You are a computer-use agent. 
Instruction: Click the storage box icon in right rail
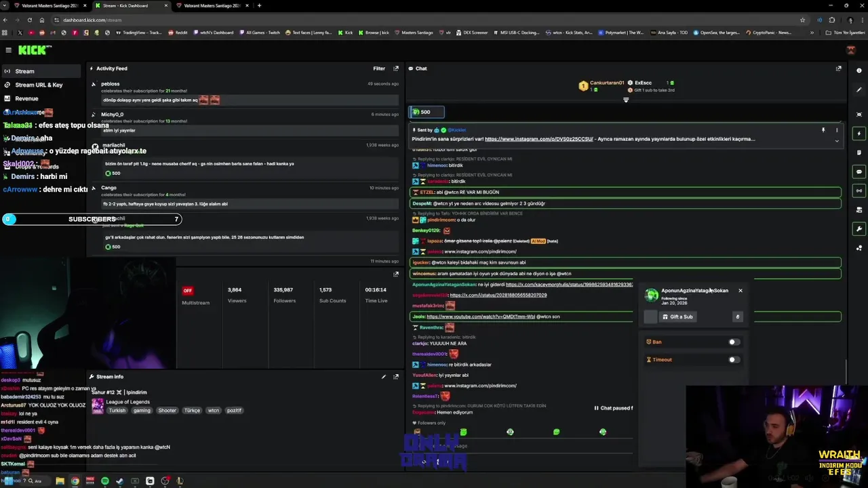tap(859, 210)
